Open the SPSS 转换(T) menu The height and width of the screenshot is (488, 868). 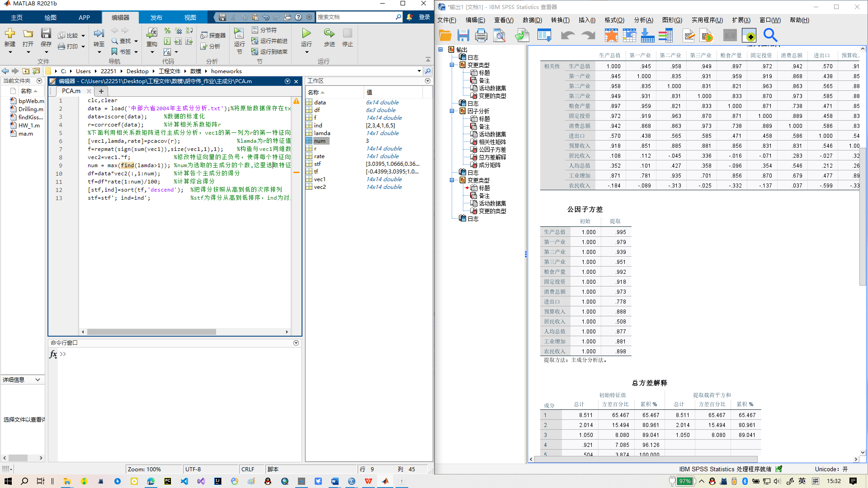coord(560,20)
